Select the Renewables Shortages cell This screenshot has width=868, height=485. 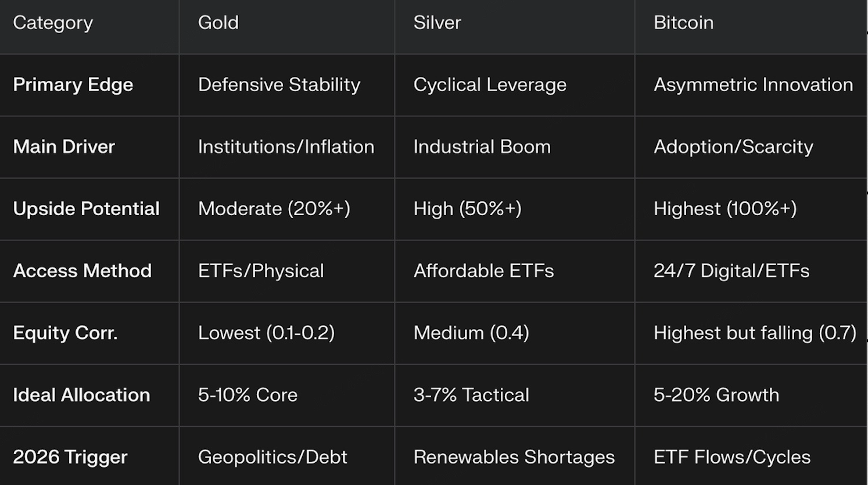(x=514, y=457)
